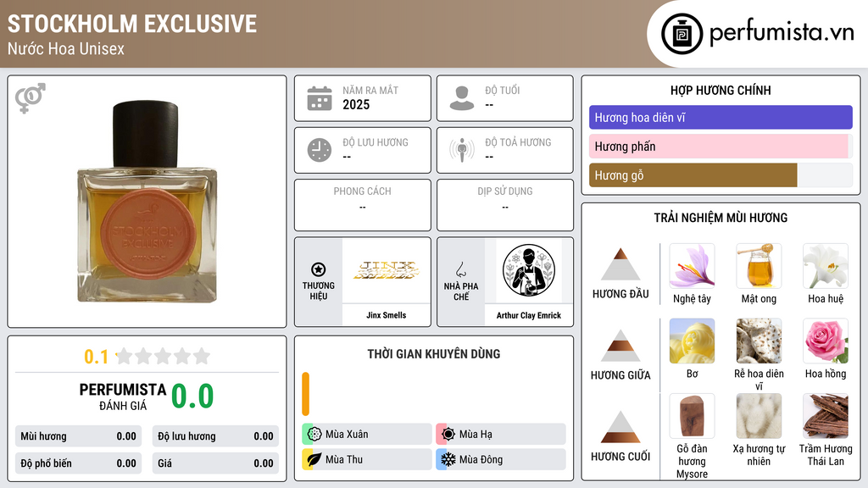Click the calendar icon beside Năm ra mắt
868x488 pixels.
320,98
